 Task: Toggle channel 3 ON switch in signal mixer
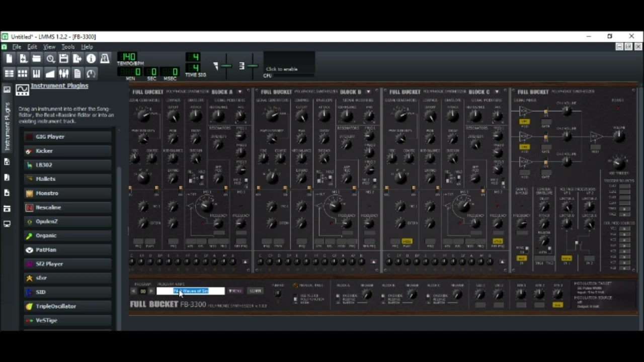click(545, 162)
